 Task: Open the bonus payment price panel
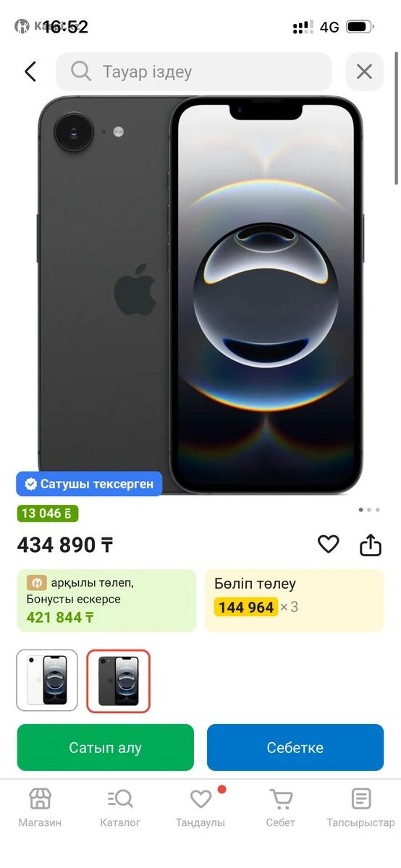[106, 600]
